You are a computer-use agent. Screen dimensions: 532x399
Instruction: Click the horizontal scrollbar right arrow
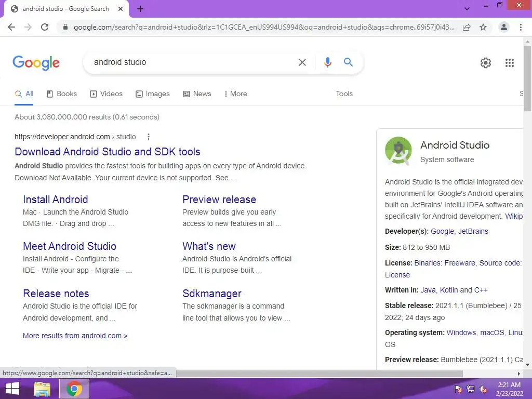pyautogui.click(x=518, y=374)
